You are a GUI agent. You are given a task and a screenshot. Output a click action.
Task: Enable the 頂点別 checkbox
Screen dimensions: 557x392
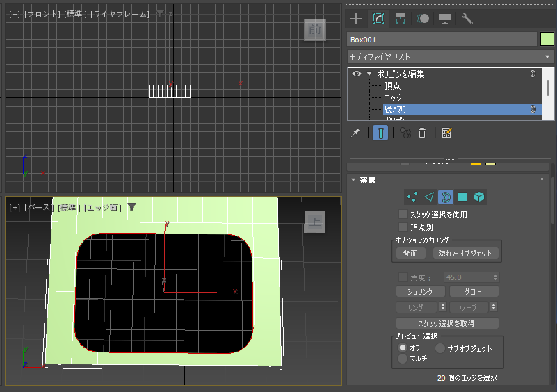click(x=403, y=227)
